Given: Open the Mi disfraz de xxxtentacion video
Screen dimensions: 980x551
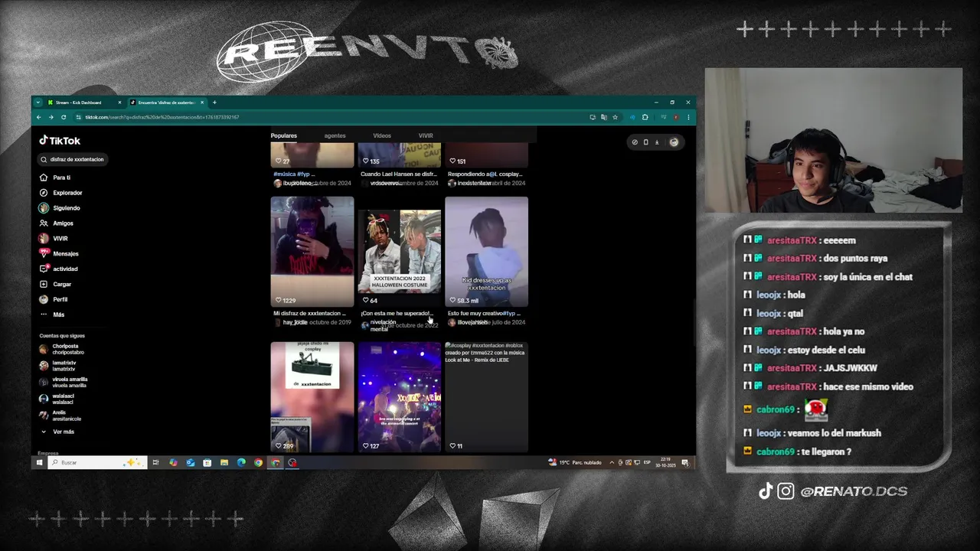Looking at the screenshot, I should point(312,251).
